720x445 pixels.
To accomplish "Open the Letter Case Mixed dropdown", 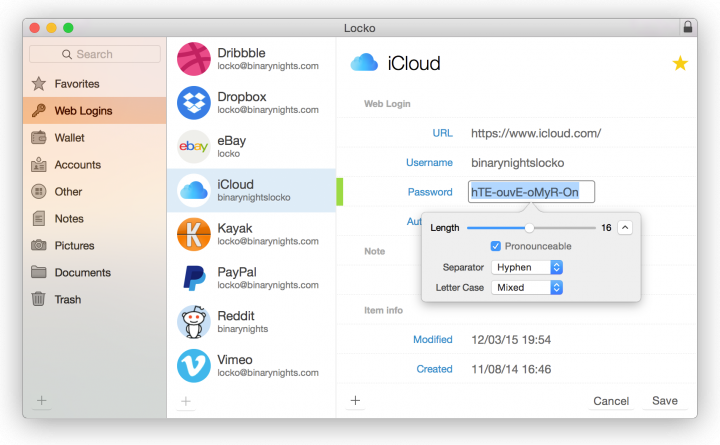I will pos(528,287).
